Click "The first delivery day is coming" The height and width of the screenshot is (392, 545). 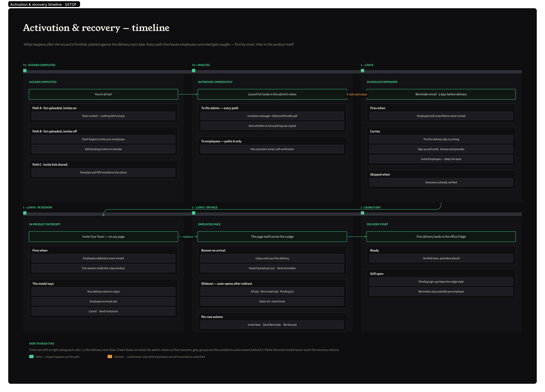(x=441, y=139)
